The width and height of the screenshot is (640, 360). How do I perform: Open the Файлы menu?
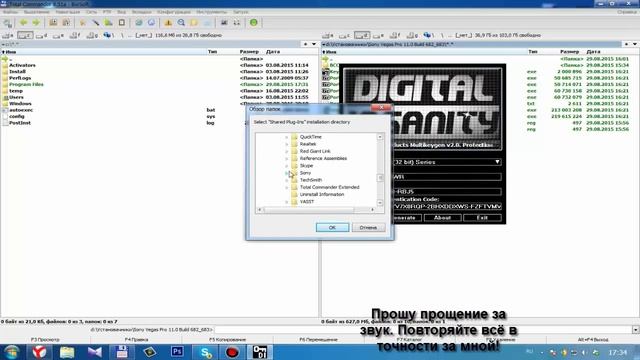(10, 12)
